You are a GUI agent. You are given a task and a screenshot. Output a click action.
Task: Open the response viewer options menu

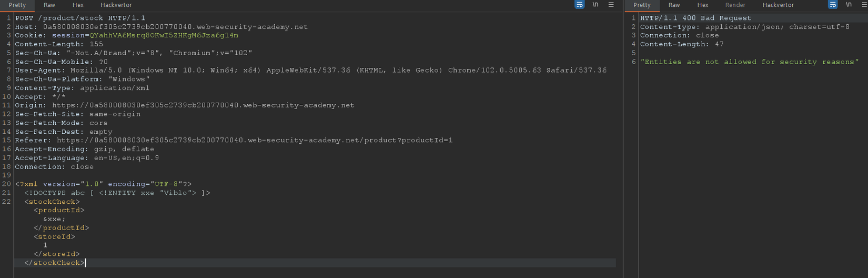click(x=864, y=5)
